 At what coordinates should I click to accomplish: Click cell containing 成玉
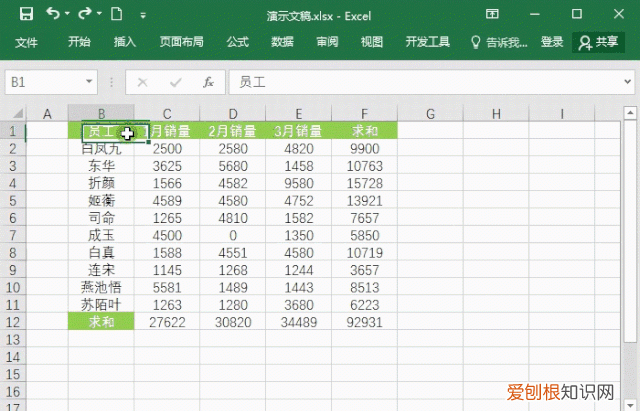tap(101, 235)
